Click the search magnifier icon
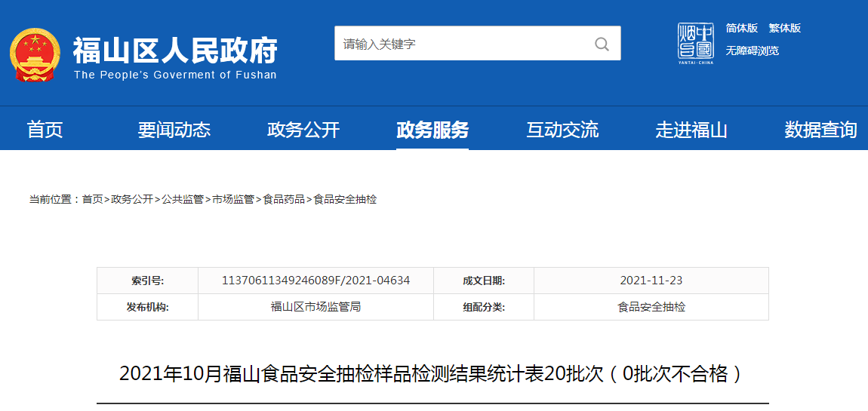 coord(602,44)
